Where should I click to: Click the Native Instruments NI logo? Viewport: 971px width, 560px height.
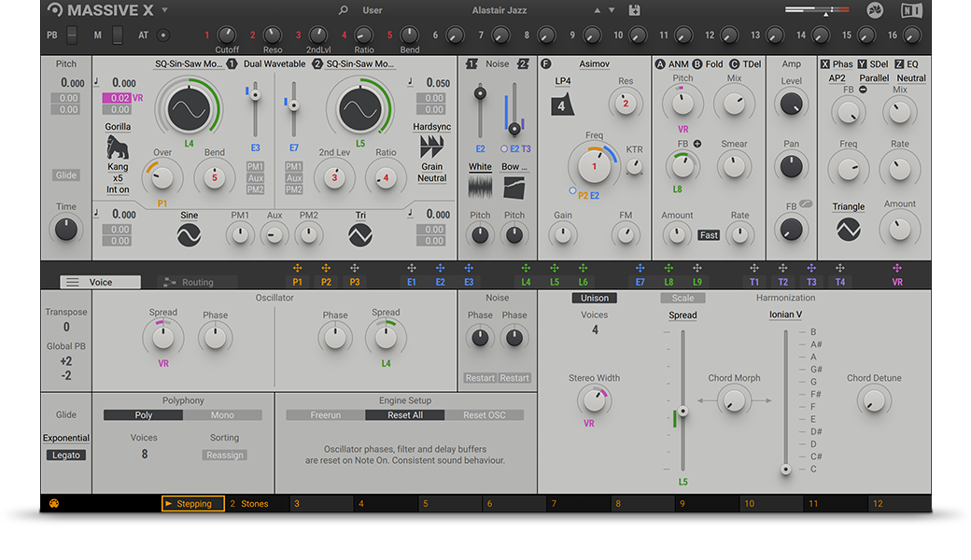[x=911, y=10]
